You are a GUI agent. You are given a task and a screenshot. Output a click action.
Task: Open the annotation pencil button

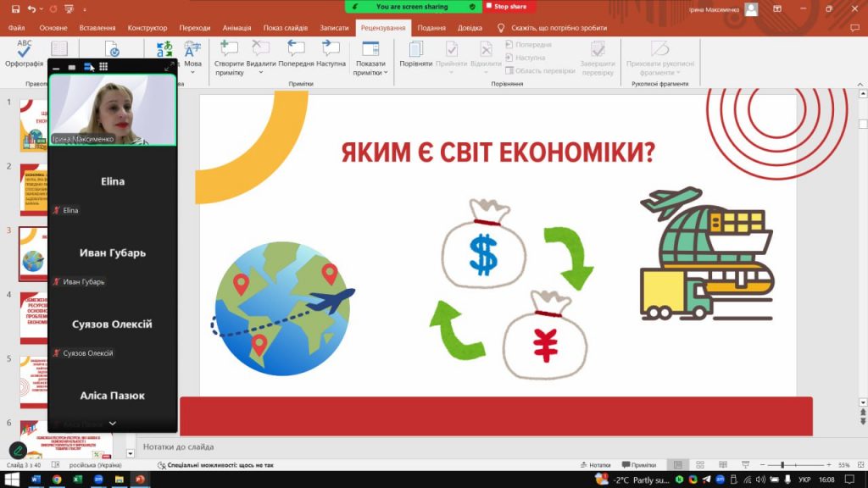18,450
